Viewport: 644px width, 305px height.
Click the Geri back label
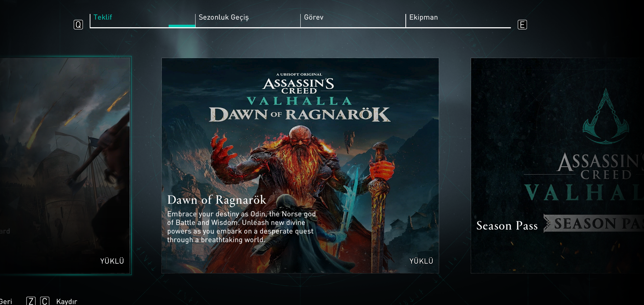tap(6, 301)
